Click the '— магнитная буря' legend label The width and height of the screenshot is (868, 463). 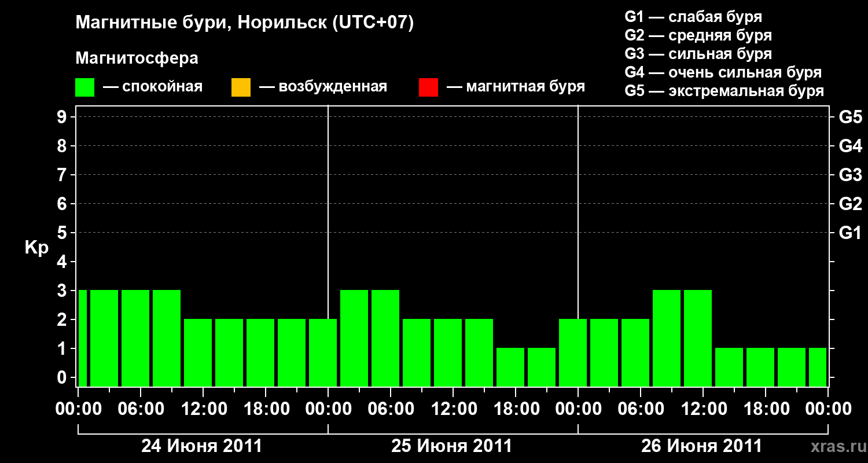(516, 87)
